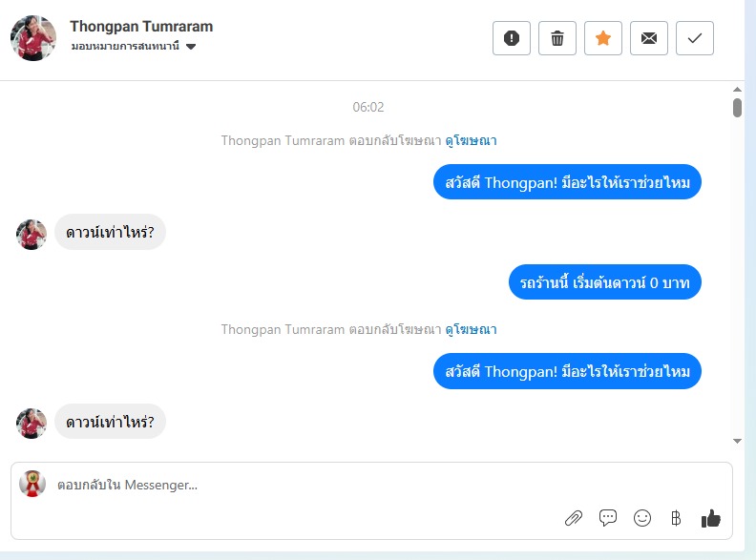Open the emoji picker smiley icon
Viewport: 756px width, 560px height.
[642, 519]
